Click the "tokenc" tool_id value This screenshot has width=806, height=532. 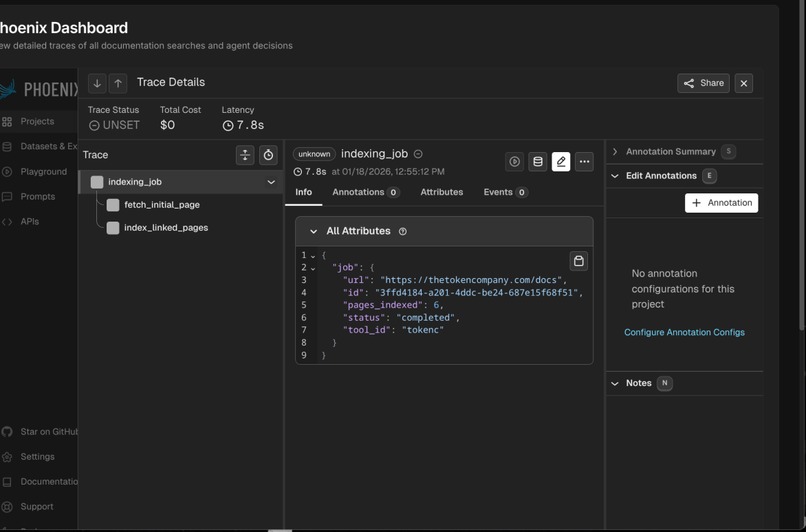(423, 329)
